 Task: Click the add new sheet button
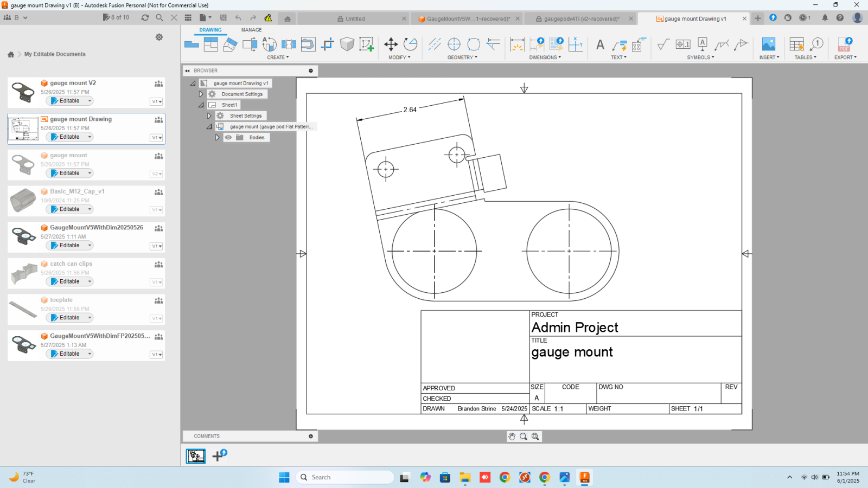point(219,455)
